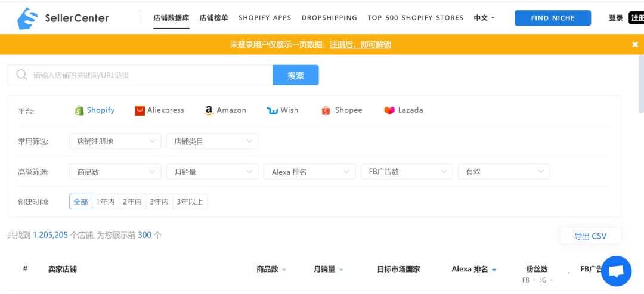Open the FB广告数 filter dropdown
Image resolution: width=644 pixels, height=294 pixels.
click(407, 171)
